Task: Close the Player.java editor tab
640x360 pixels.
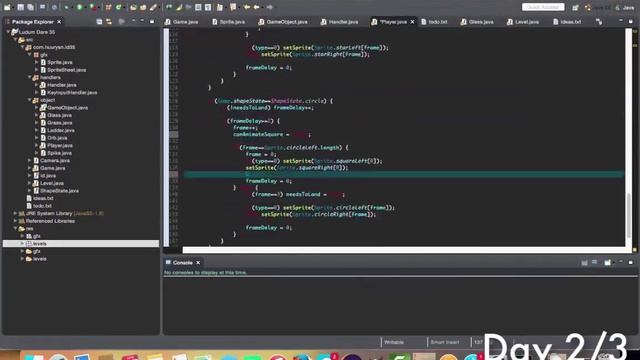Action: point(412,22)
